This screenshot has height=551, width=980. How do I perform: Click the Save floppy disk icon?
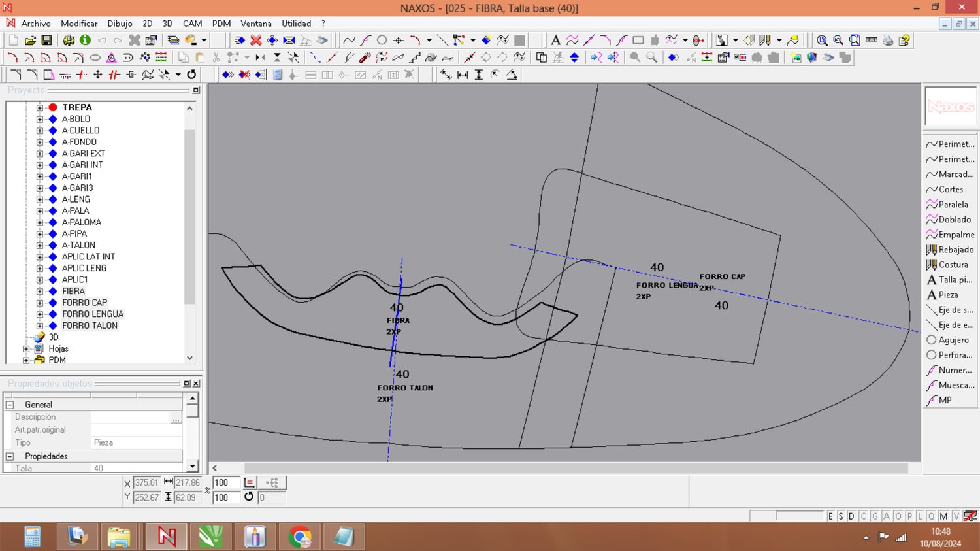[46, 41]
